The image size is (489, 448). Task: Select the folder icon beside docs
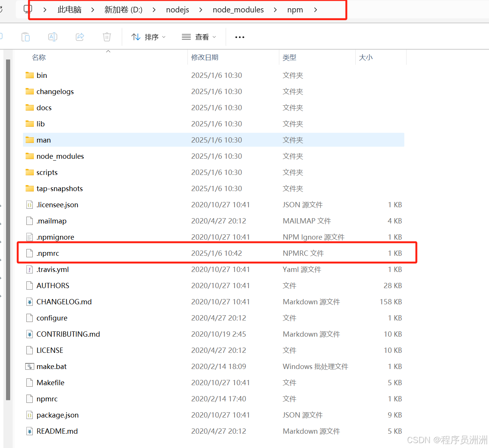pos(30,108)
